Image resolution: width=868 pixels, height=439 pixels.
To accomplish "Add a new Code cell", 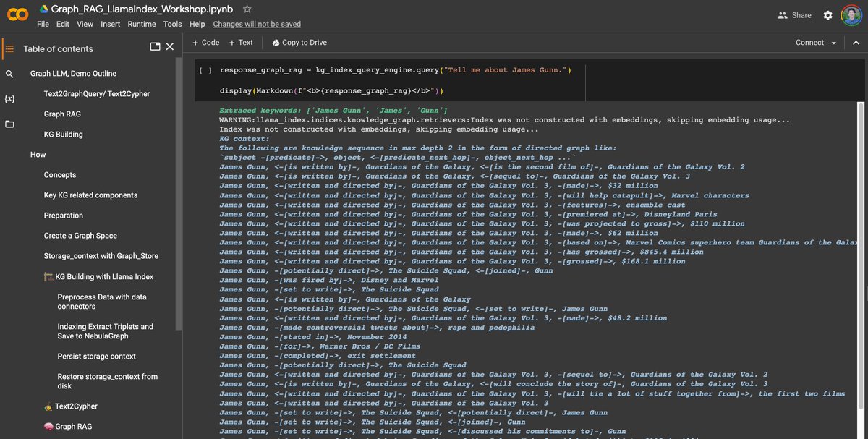I will click(206, 43).
